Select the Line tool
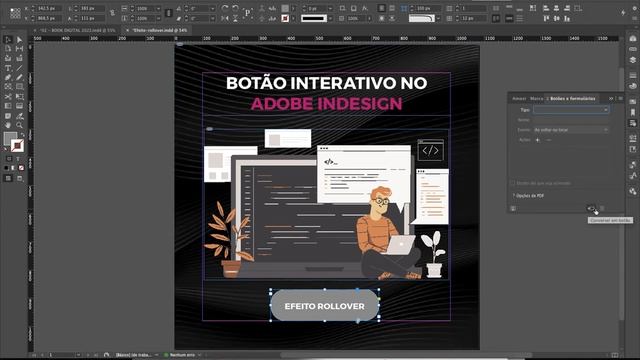The image size is (640, 360). point(19,68)
